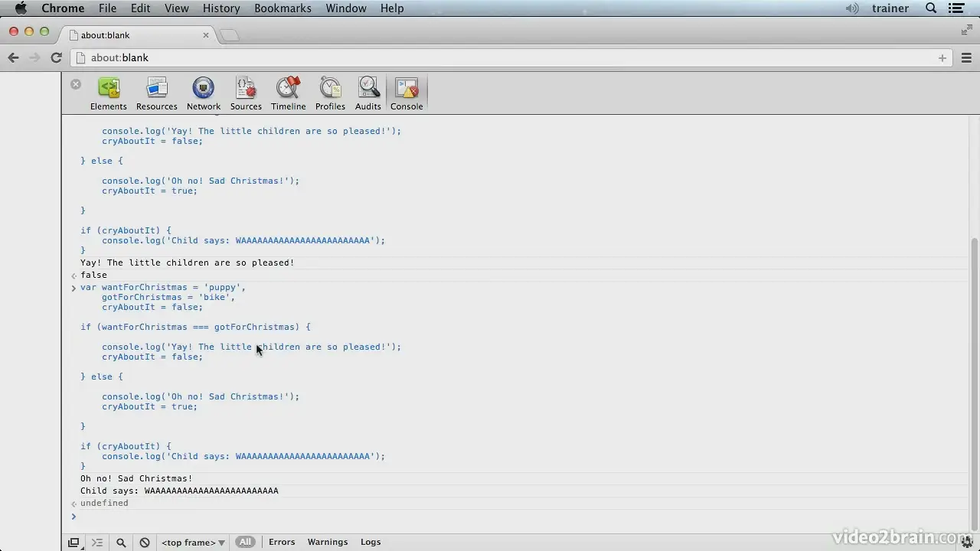The image size is (980, 551).
Task: Open the Bookmarks menu
Action: coord(283,8)
